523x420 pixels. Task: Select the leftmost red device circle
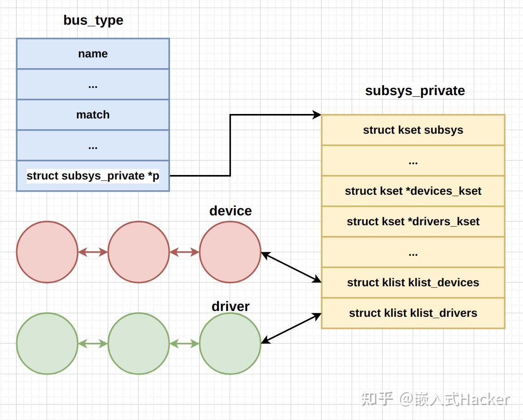point(47,252)
